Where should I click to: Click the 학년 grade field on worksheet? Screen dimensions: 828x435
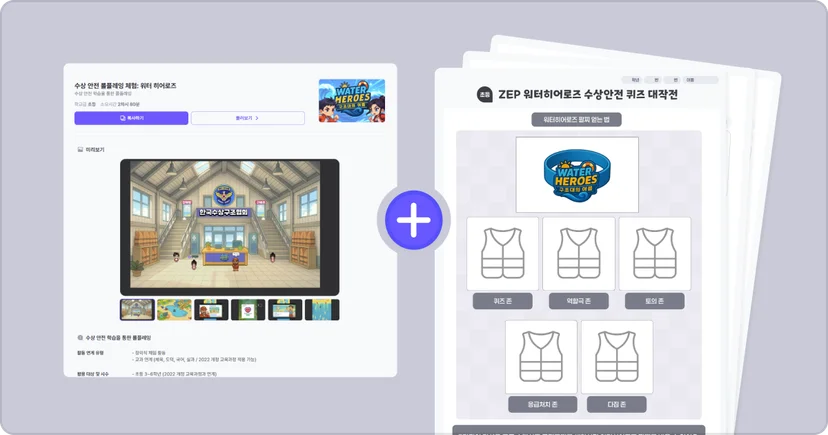coord(631,80)
